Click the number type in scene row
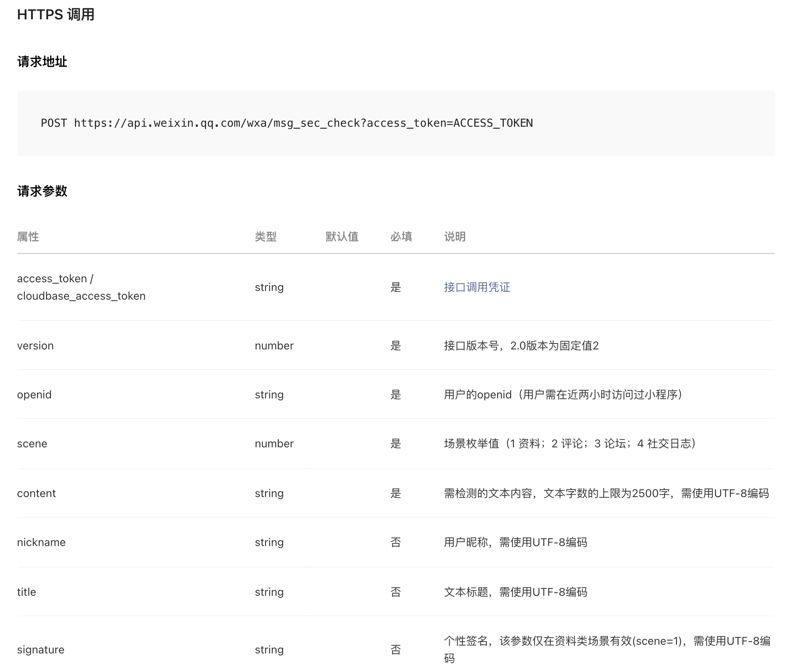Image resolution: width=803 pixels, height=672 pixels. [x=274, y=443]
